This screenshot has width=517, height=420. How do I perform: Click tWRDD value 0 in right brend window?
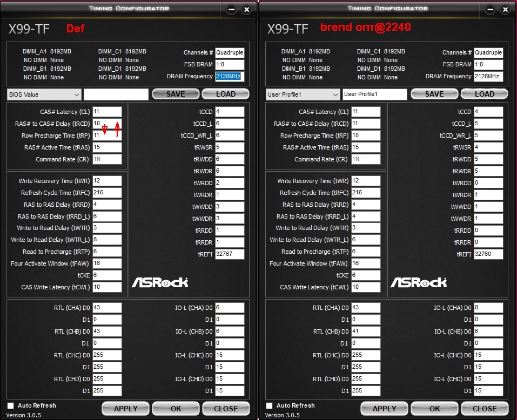pos(489,183)
